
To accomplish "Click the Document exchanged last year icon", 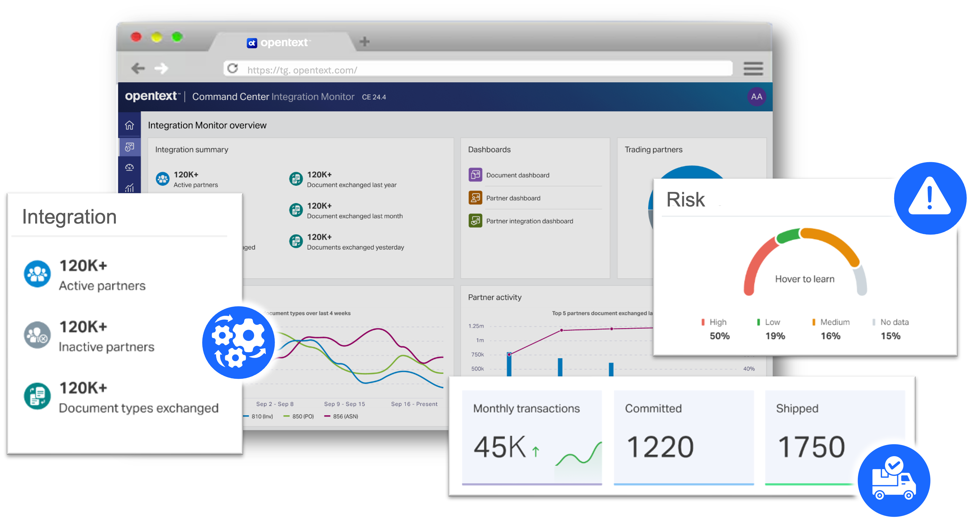I will 296,178.
